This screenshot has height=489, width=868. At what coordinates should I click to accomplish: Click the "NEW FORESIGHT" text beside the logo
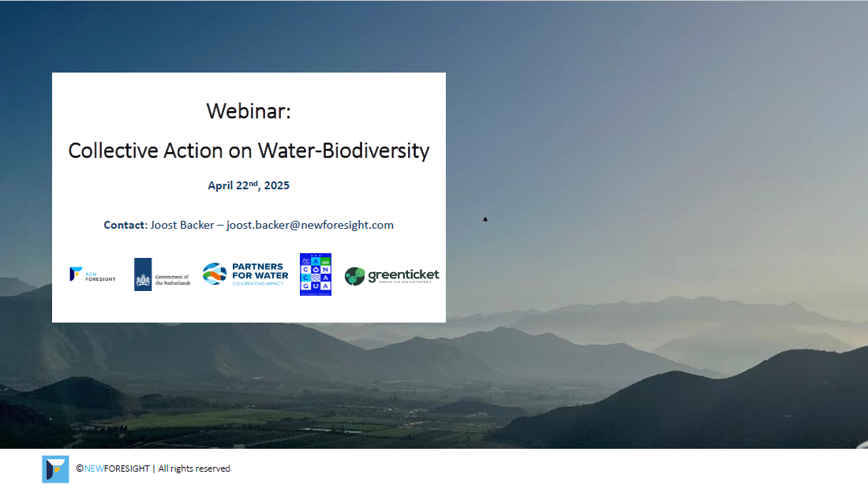[x=100, y=276]
